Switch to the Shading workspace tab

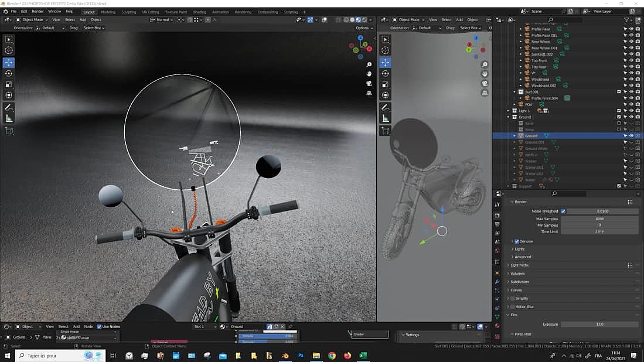pyautogui.click(x=199, y=12)
